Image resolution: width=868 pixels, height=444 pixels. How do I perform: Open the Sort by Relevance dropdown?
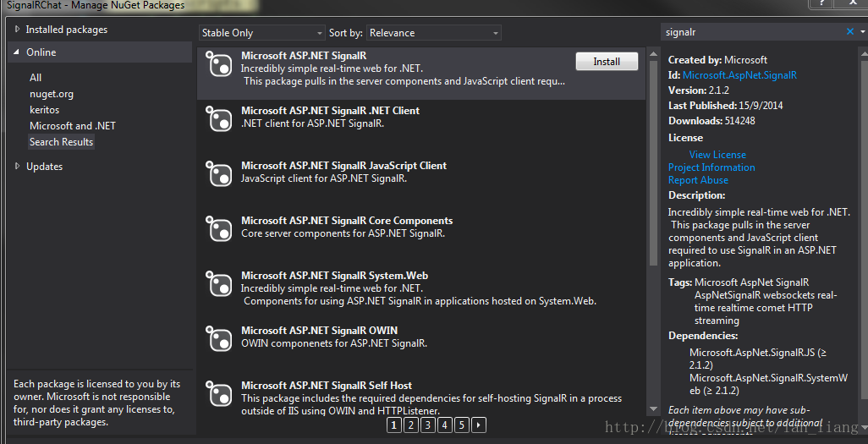click(433, 33)
